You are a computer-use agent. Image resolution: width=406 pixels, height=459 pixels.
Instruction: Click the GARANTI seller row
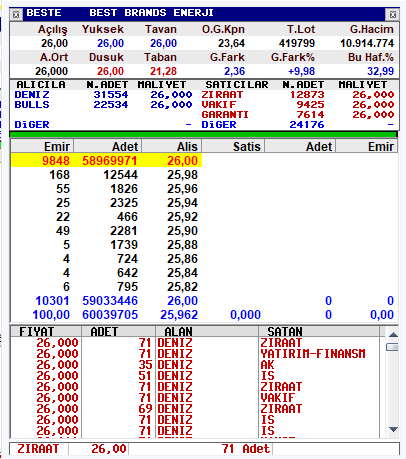coord(298,115)
